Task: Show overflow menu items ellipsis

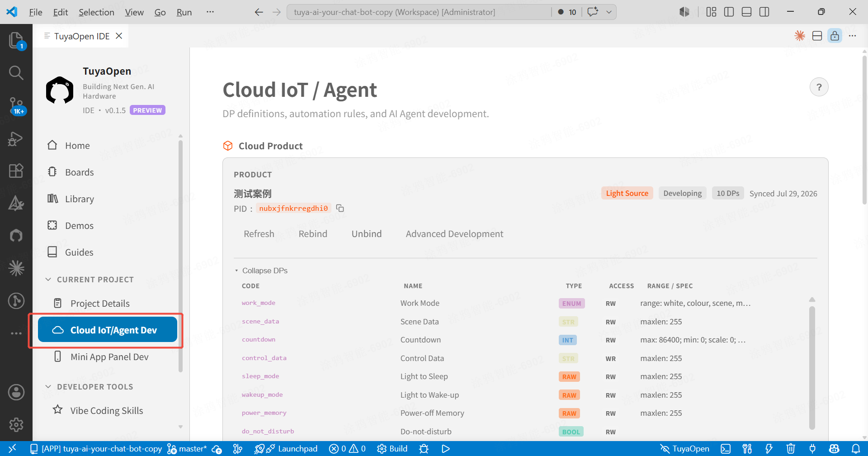Action: 210,12
